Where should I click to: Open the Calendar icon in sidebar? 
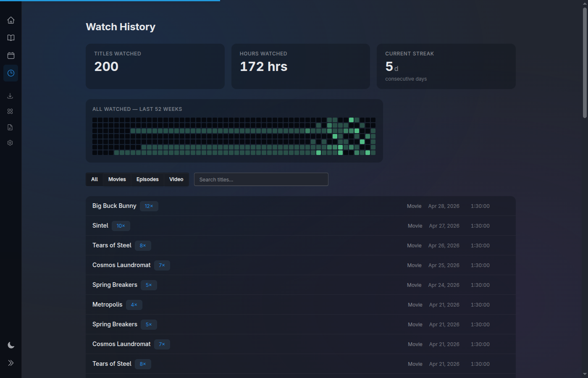11,55
